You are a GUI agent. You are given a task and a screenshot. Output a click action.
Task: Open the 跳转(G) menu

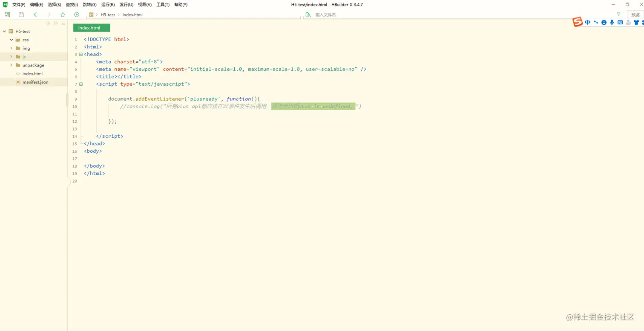click(x=89, y=5)
